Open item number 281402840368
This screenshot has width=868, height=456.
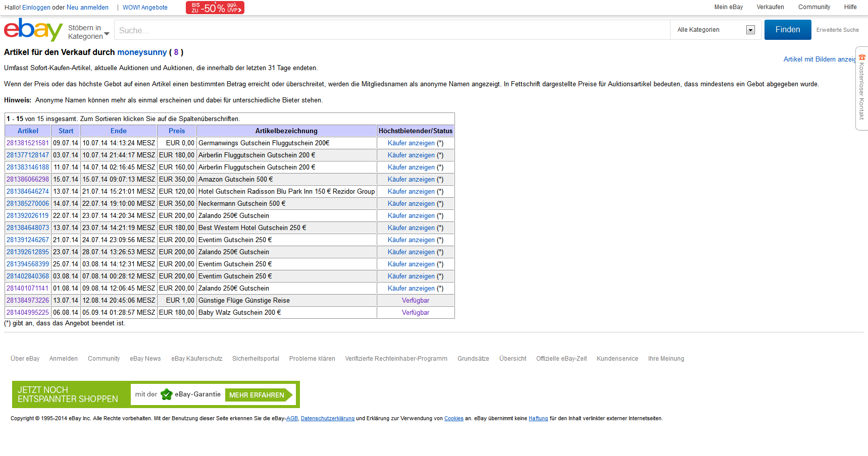point(28,276)
